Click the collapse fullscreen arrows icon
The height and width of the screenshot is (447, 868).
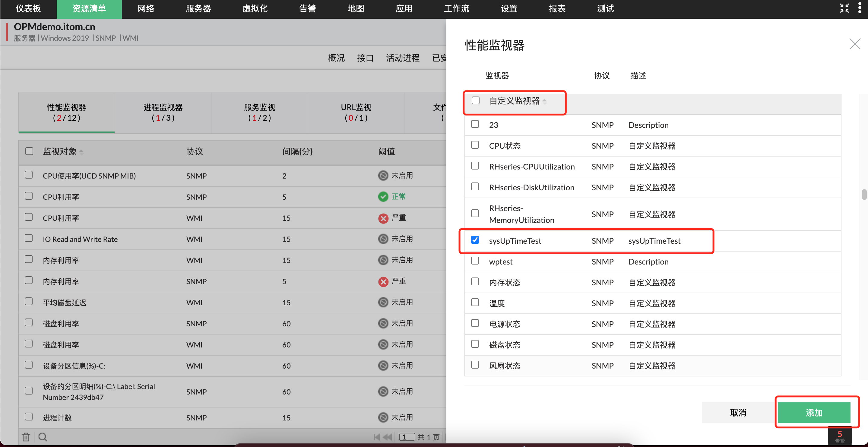tap(844, 8)
